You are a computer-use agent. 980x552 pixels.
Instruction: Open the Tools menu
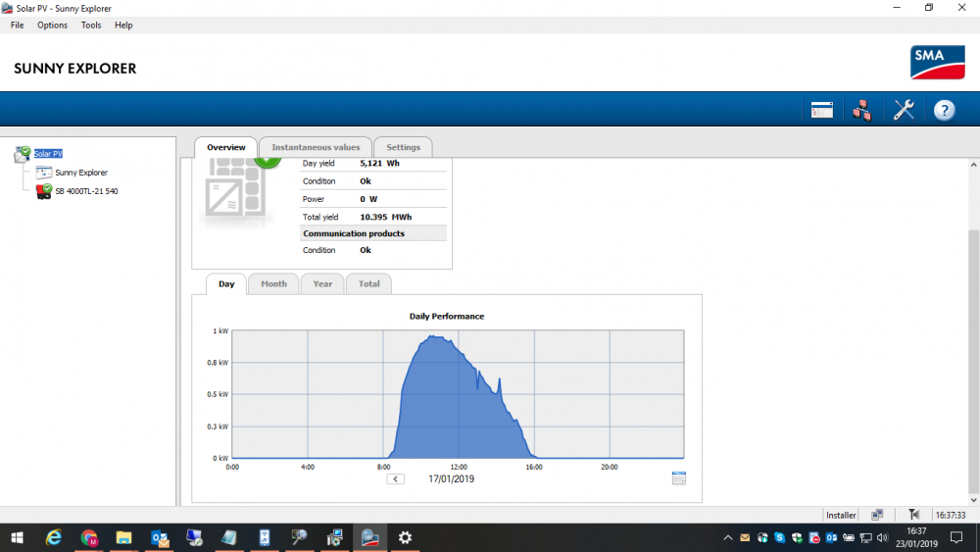click(90, 25)
